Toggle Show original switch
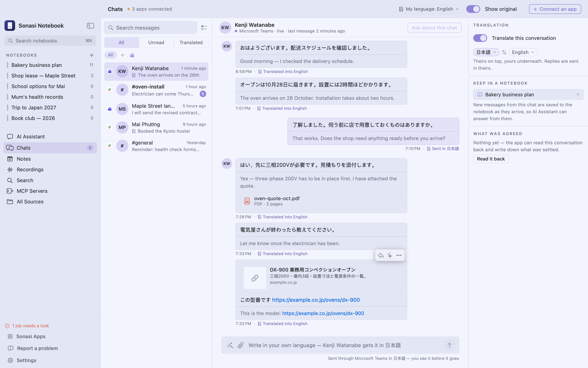588x368 pixels. click(473, 9)
